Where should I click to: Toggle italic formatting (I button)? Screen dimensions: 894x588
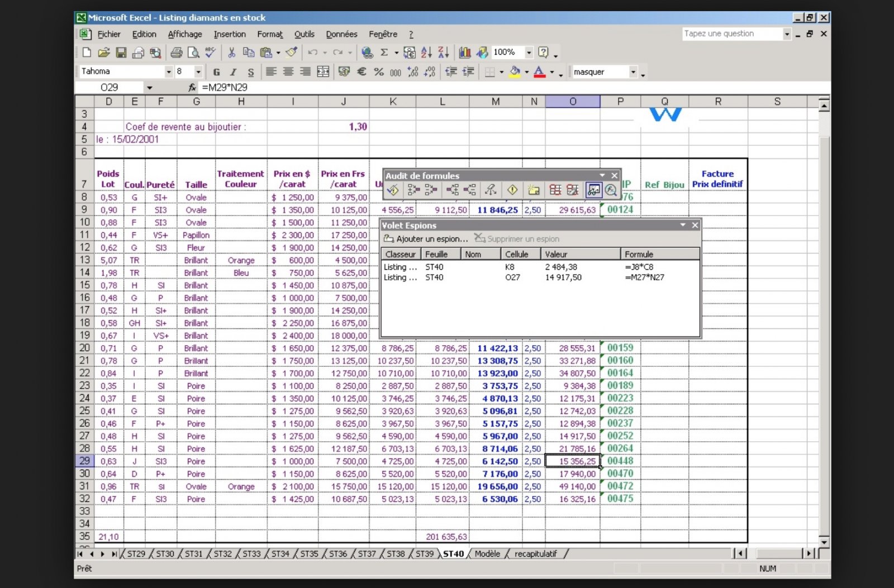tap(234, 72)
